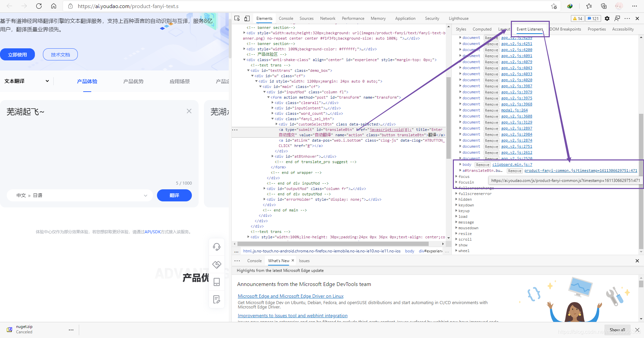This screenshot has width=644, height=338.
Task: Open the Issues drawer tab
Action: (304, 261)
